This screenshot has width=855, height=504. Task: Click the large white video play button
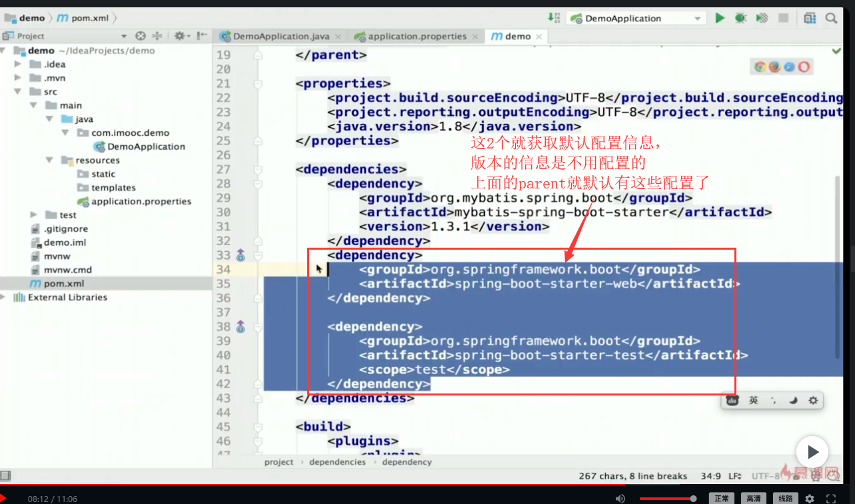(812, 453)
